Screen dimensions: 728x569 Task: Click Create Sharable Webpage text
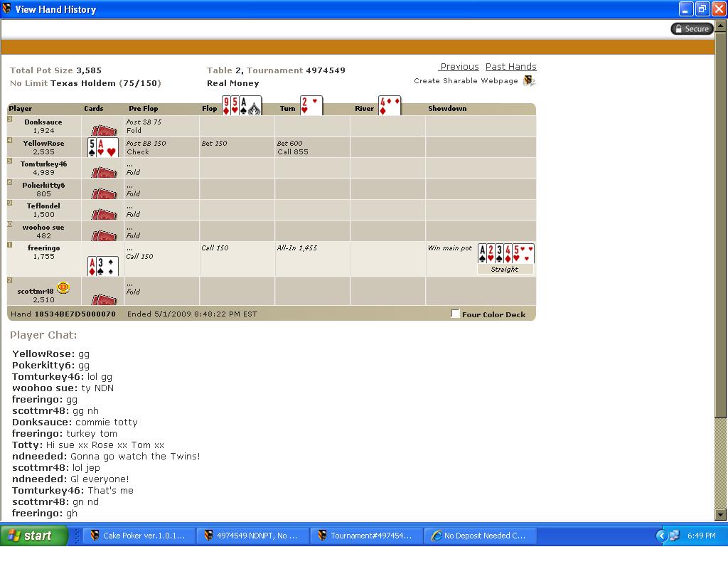[x=466, y=81]
